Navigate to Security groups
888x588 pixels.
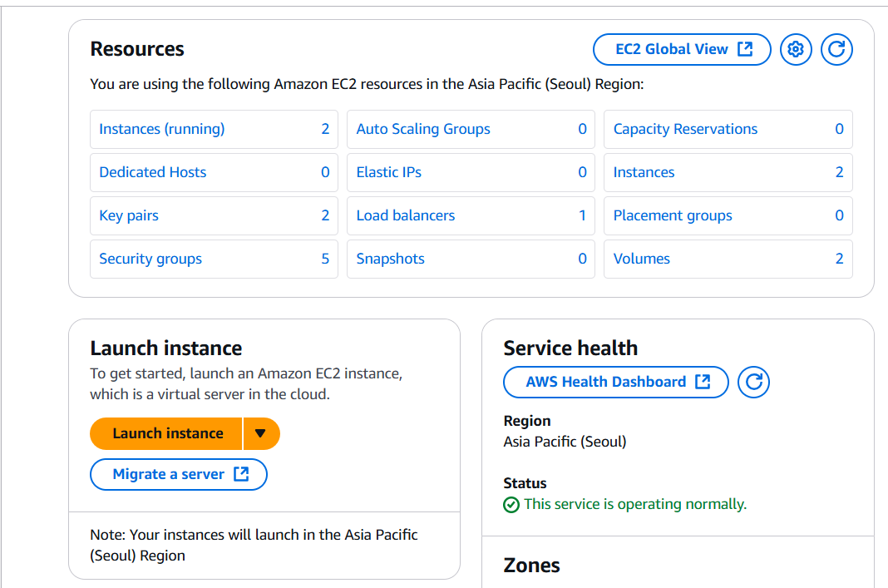point(150,259)
